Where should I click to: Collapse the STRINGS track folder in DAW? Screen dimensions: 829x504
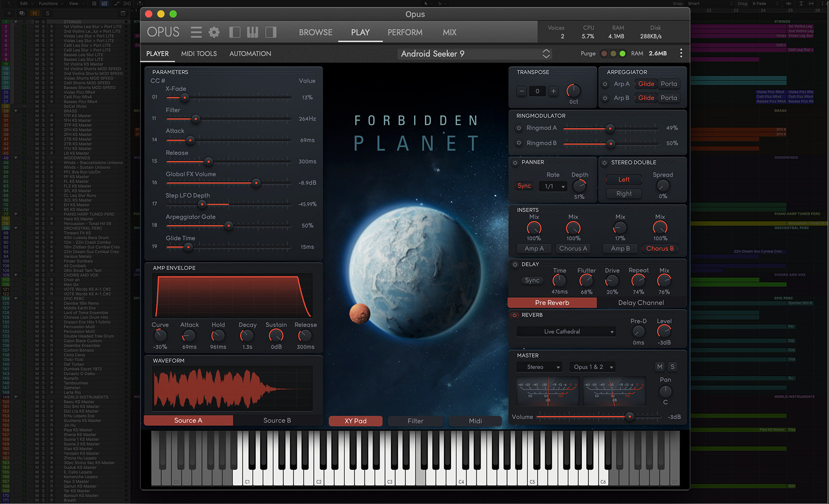point(15,22)
